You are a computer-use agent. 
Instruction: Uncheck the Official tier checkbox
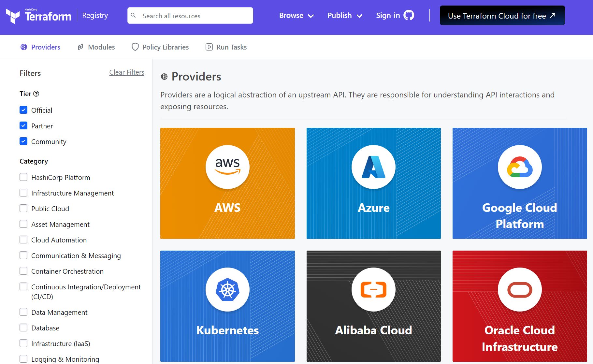tap(23, 110)
